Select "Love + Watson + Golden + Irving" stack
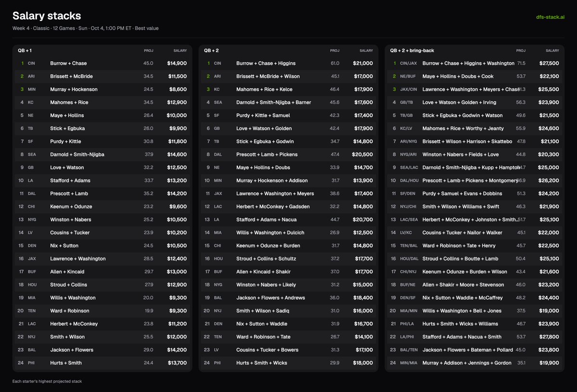This screenshot has height=392, width=577. pyautogui.click(x=459, y=102)
